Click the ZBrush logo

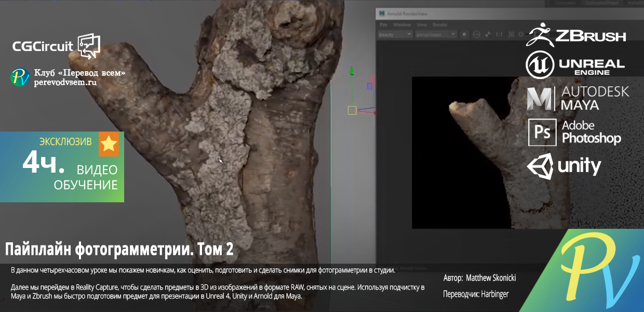[x=576, y=35]
